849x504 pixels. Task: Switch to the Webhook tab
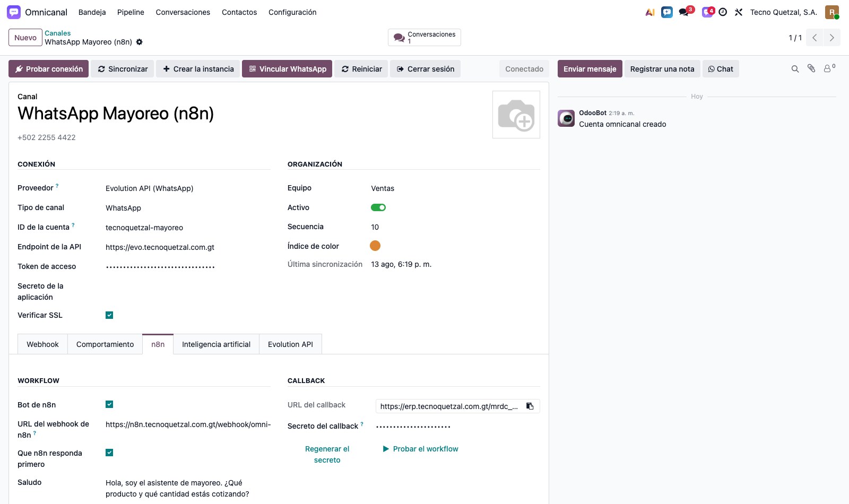tap(42, 344)
